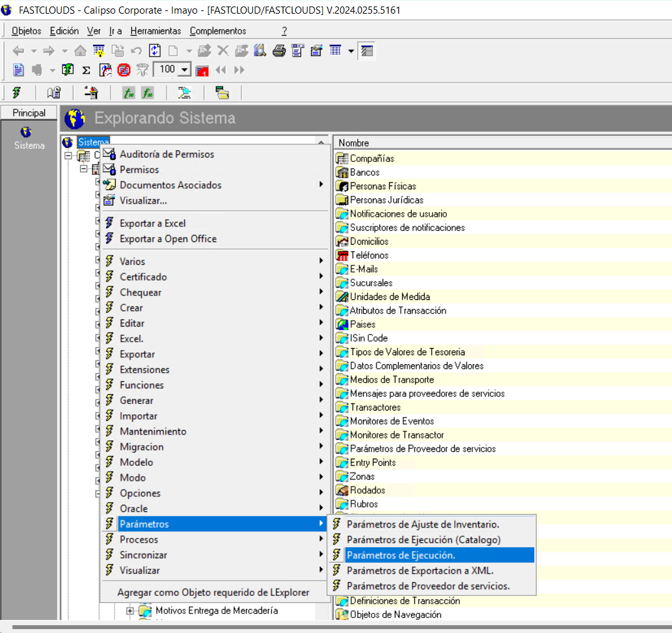Switch to the Principal tab
Image resolution: width=672 pixels, height=633 pixels.
point(29,113)
